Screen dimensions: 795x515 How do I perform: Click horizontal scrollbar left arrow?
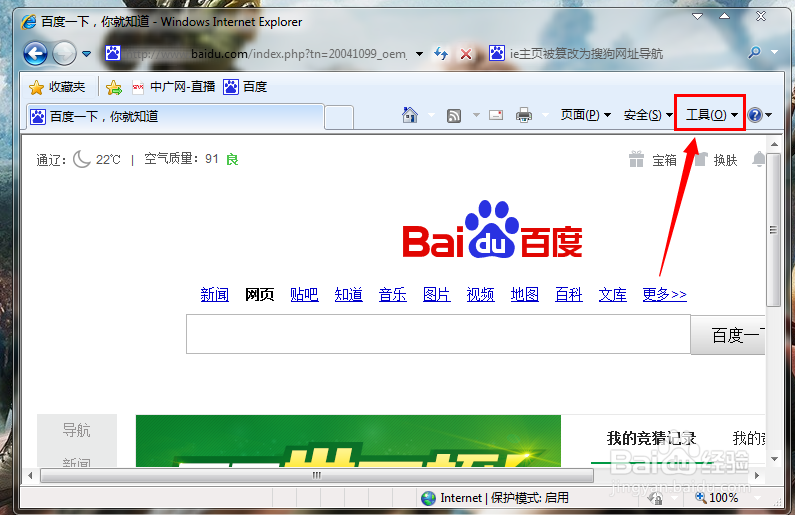click(30, 475)
